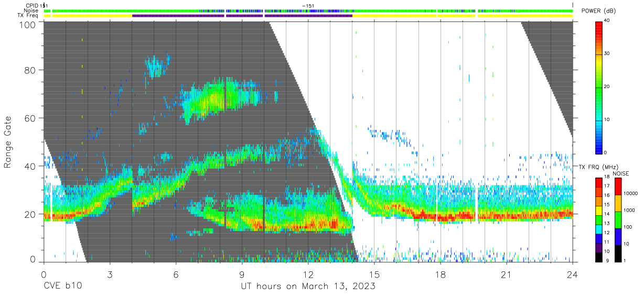Click the '1000' label on NOISE colorbar

pyautogui.click(x=629, y=210)
